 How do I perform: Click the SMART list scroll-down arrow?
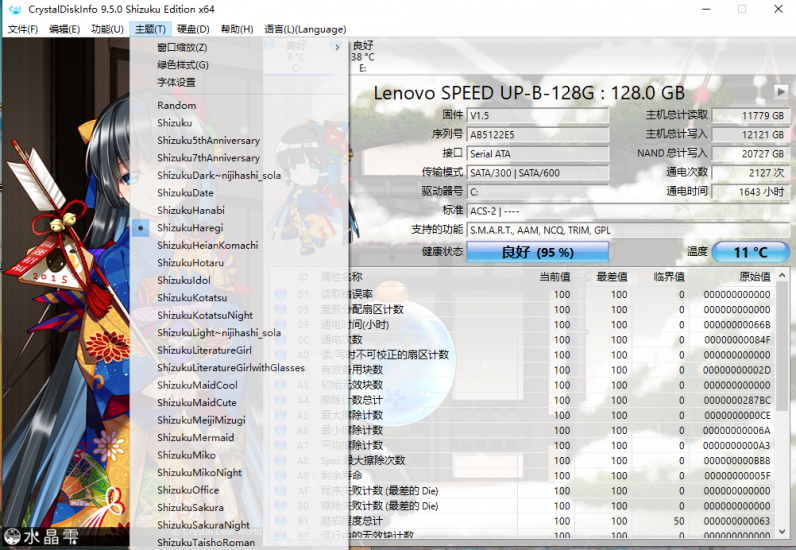(782, 531)
